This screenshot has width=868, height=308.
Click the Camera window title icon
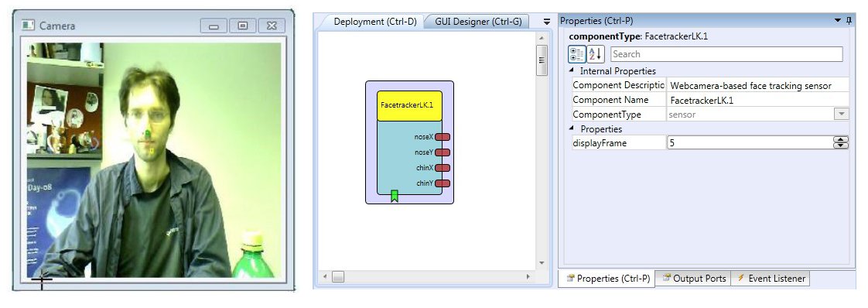(x=28, y=26)
